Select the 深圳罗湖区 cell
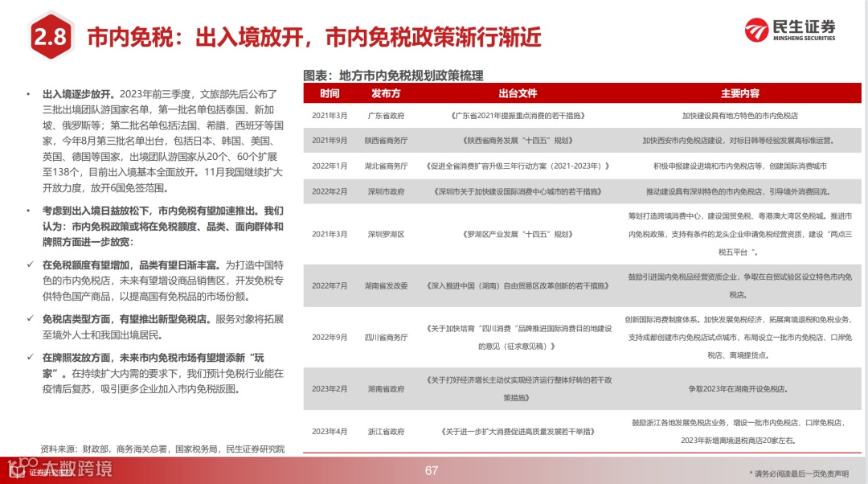This screenshot has width=868, height=484. click(386, 234)
